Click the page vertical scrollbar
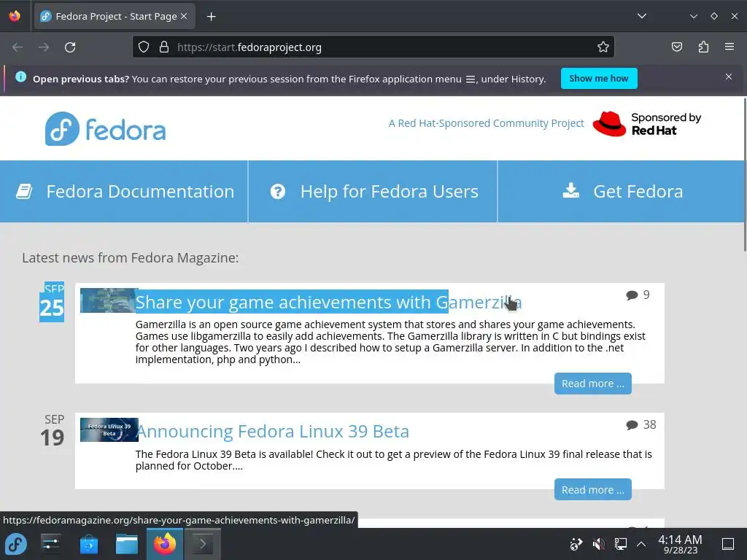Viewport: 747px width, 560px height. pos(745,174)
